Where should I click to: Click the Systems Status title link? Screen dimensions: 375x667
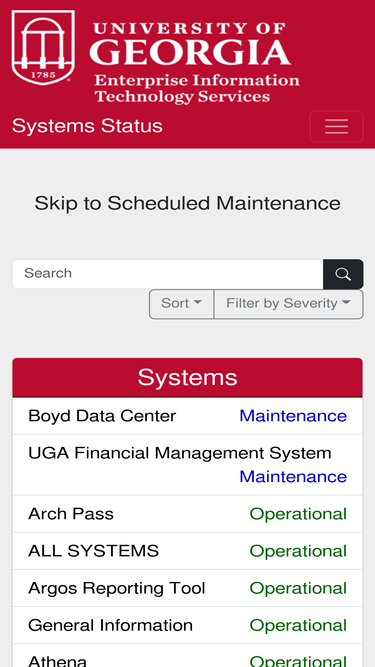pos(87,126)
